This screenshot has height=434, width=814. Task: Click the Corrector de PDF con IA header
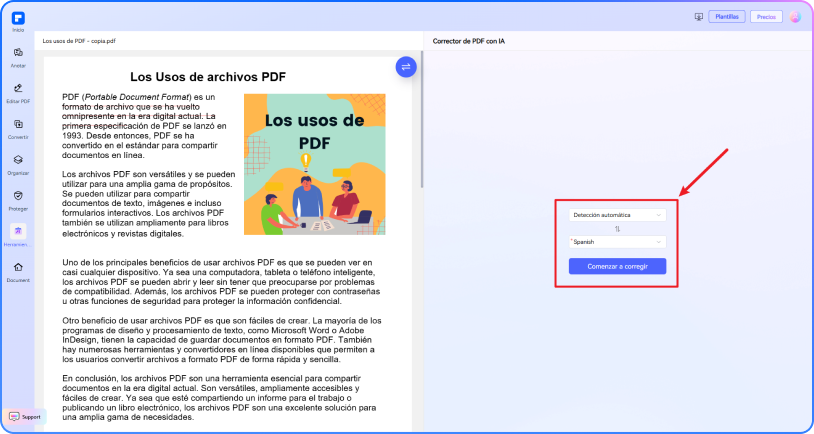[x=468, y=41]
